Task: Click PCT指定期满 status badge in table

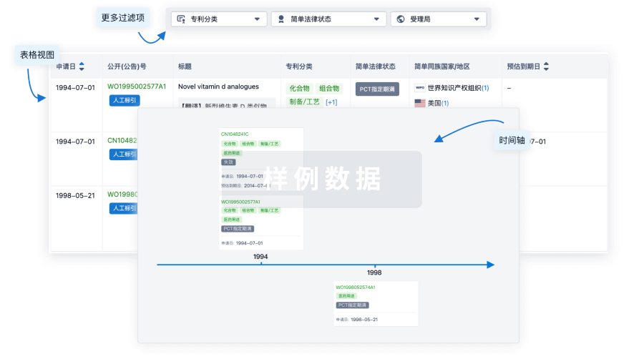Action: tap(377, 89)
